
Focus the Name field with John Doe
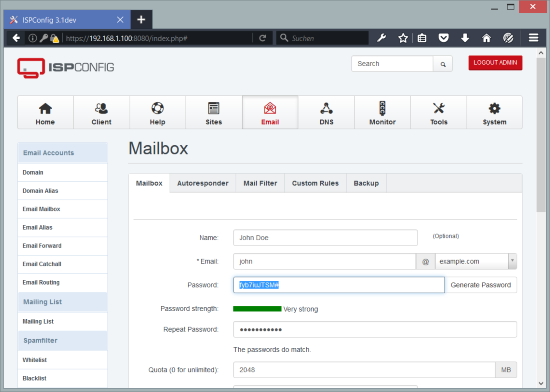[325, 238]
